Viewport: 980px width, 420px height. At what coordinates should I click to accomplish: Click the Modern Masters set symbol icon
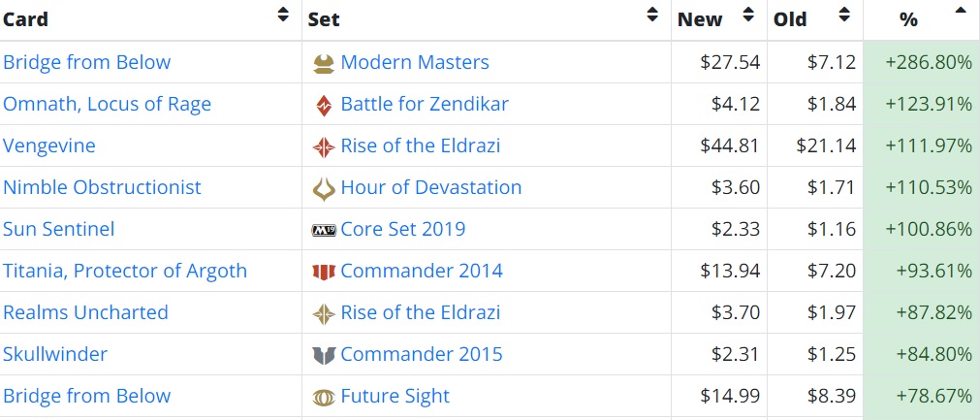tap(324, 64)
